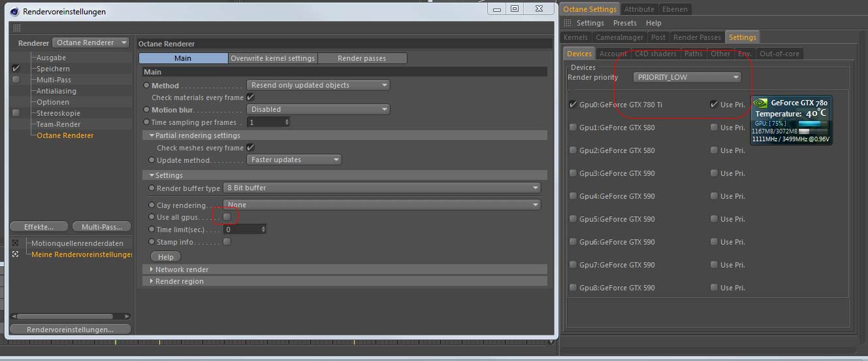
Task: Open the Presets menu
Action: point(625,23)
